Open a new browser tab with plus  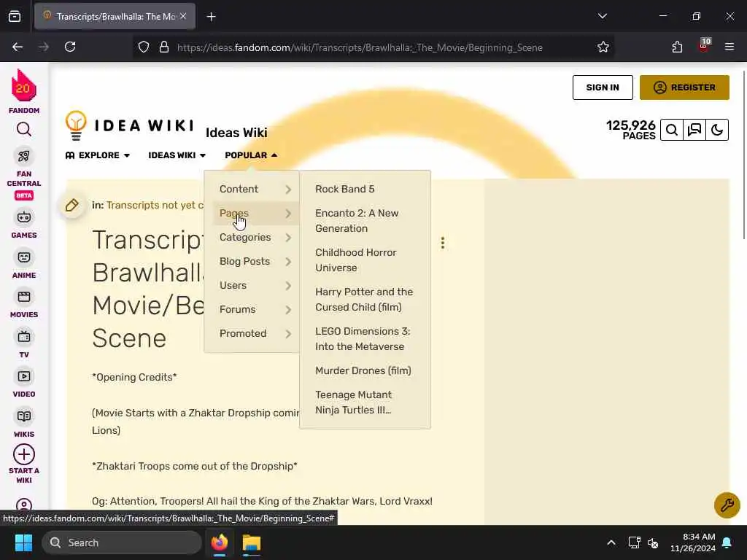211,17
